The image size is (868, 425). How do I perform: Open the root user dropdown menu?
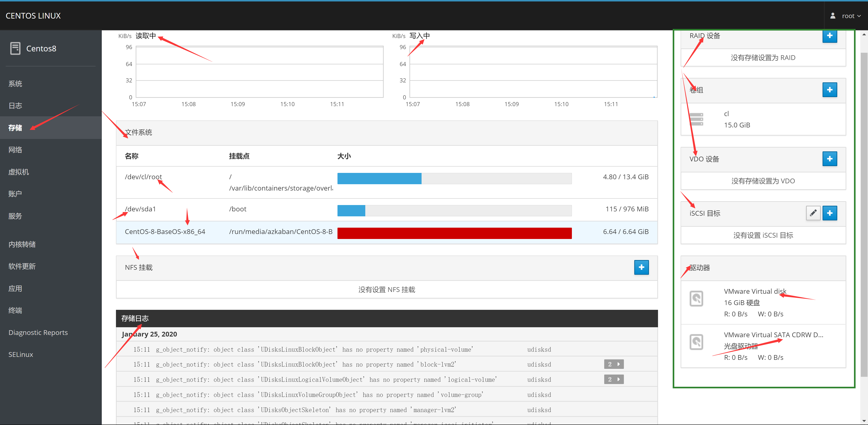[x=851, y=16]
